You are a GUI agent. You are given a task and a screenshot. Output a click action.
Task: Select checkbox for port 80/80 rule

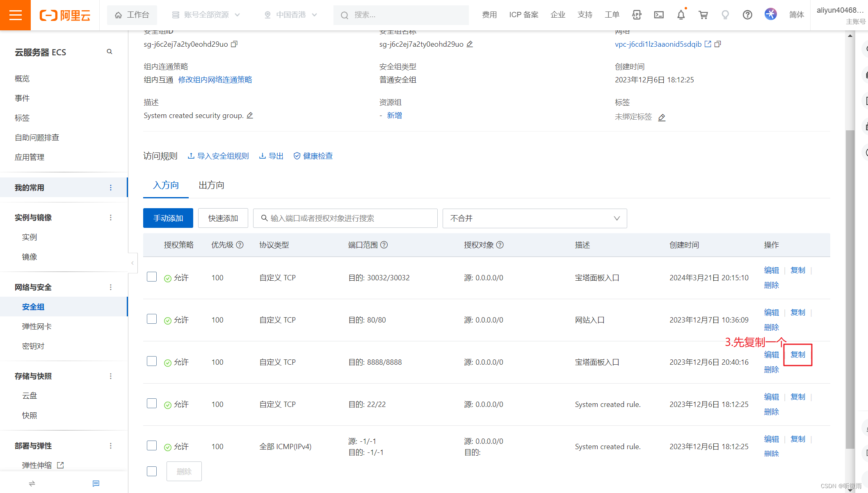point(152,319)
